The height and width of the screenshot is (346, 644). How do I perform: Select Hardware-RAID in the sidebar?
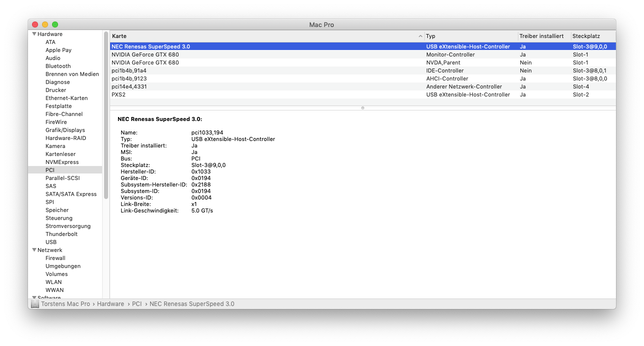(66, 138)
